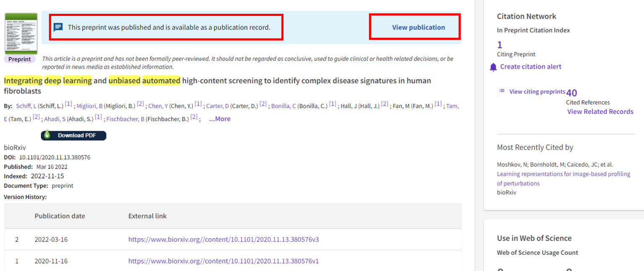Expand the full author list with ...More
The height and width of the screenshot is (271, 644).
click(x=219, y=119)
